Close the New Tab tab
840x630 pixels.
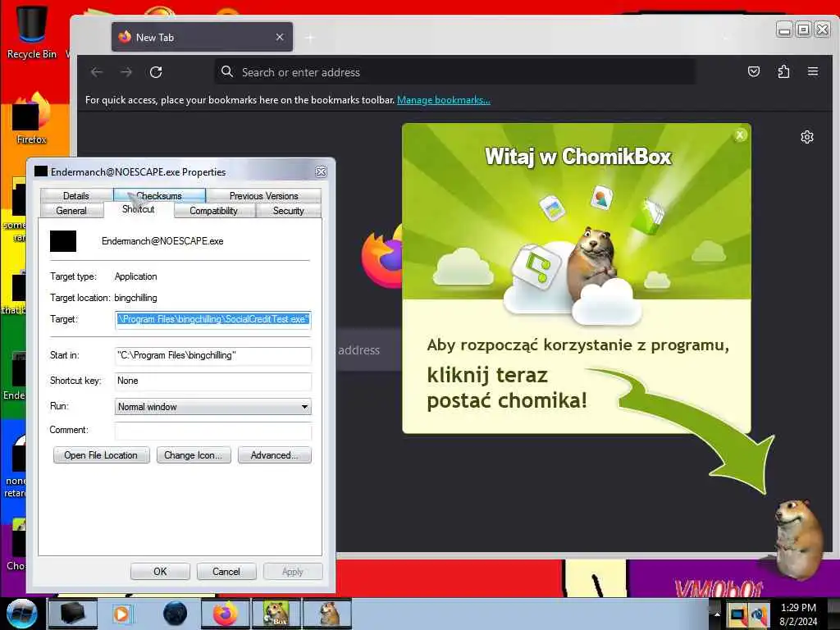[x=280, y=37]
